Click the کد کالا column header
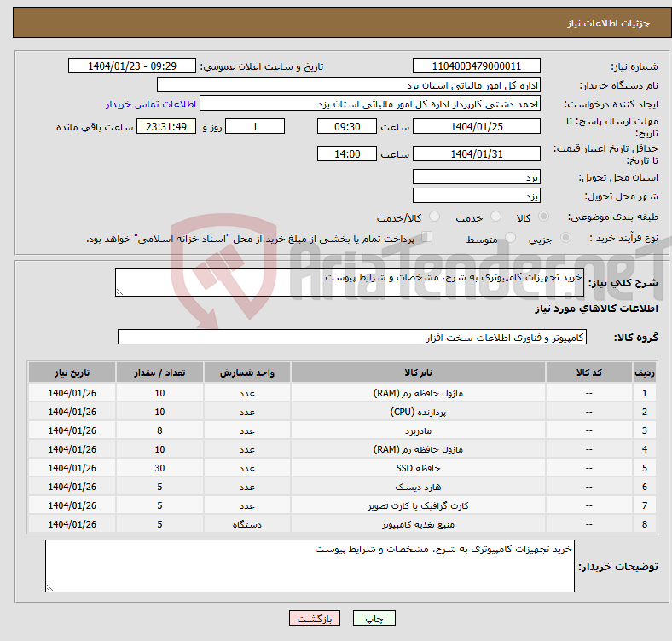This screenshot has height=641, width=672. pos(589,372)
